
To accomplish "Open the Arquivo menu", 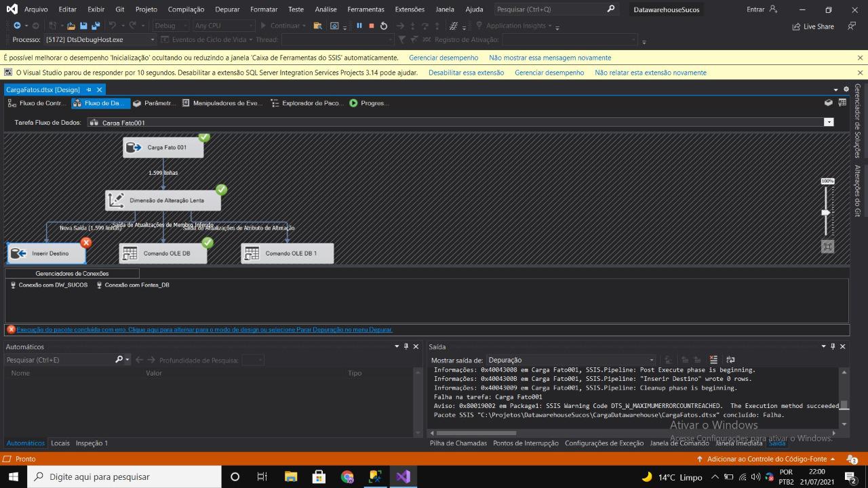I will point(36,9).
